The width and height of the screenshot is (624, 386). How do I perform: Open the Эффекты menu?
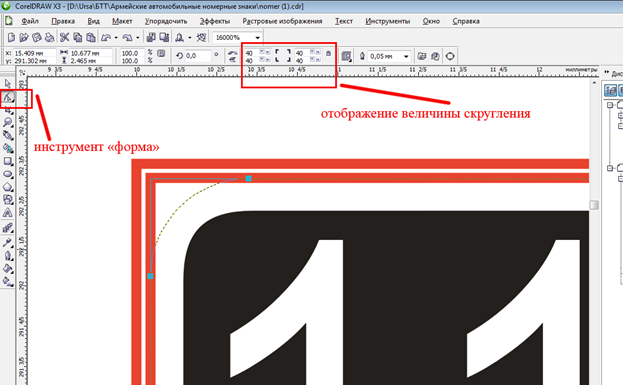pos(215,21)
